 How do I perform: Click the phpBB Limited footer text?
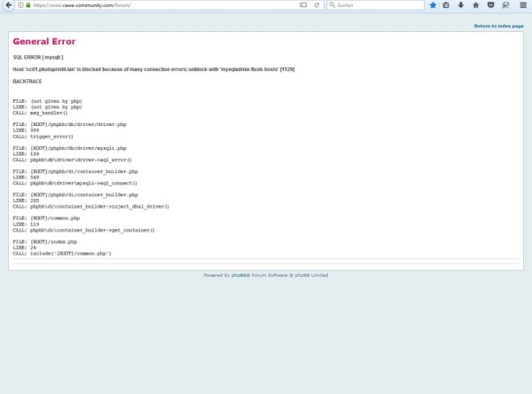click(311, 275)
